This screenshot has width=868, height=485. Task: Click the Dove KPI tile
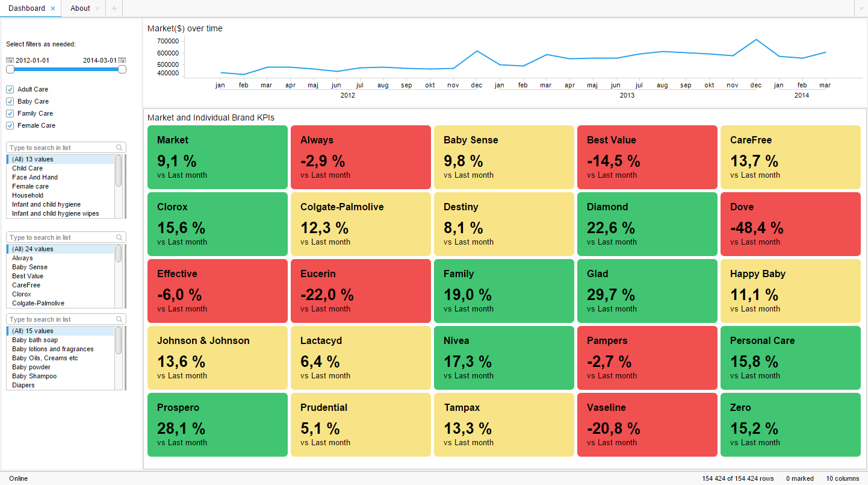(790, 224)
